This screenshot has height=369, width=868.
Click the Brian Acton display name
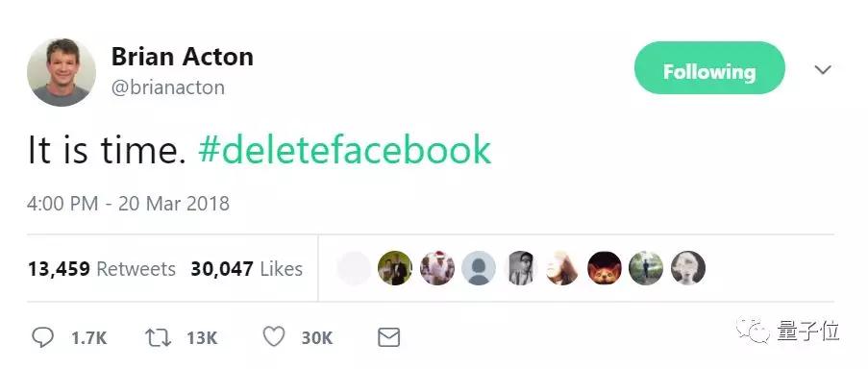pos(182,57)
